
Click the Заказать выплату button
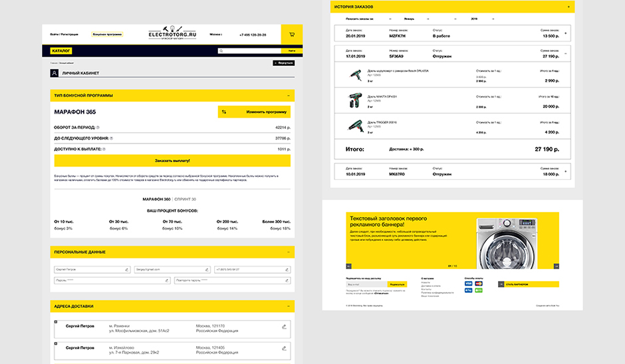172,161
